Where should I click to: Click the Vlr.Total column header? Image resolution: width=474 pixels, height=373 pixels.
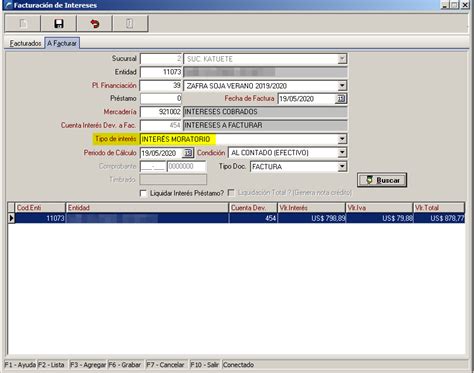[439, 208]
